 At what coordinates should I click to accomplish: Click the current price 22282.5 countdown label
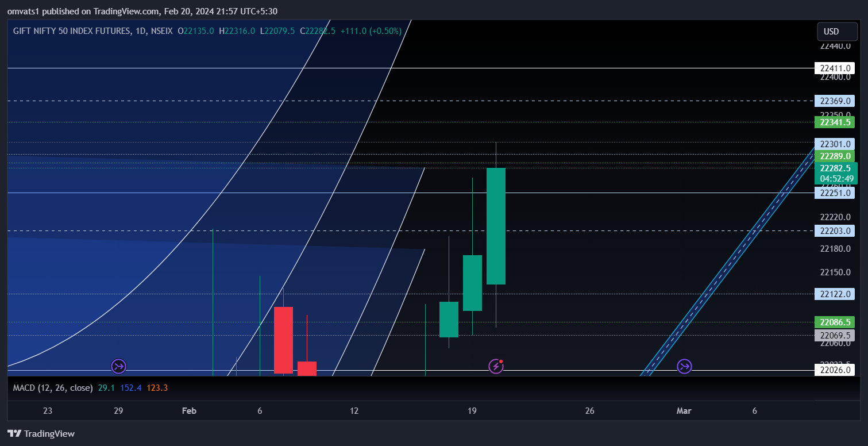836,173
